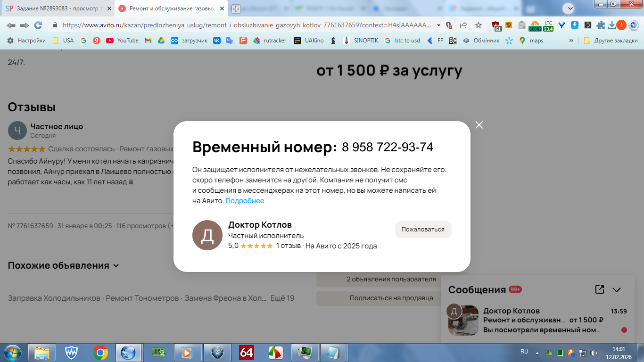The width and height of the screenshot is (644, 362).
Task: Click 2 объявления пользователя button
Action: click(x=391, y=279)
